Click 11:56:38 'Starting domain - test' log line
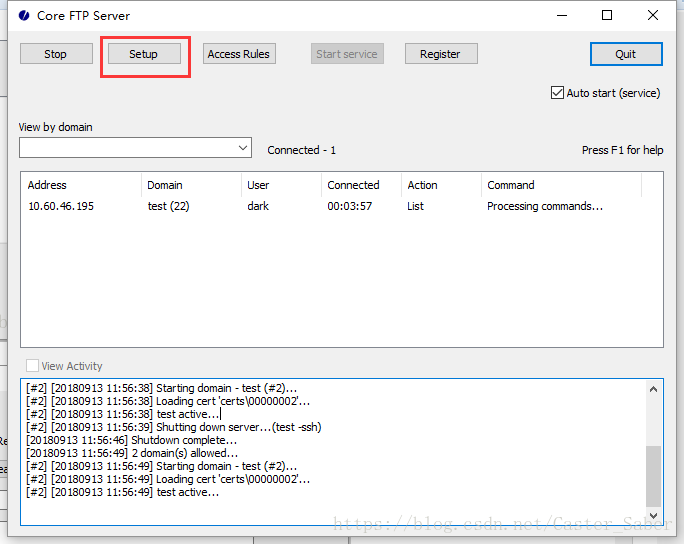Image resolution: width=684 pixels, height=544 pixels. pos(161,388)
